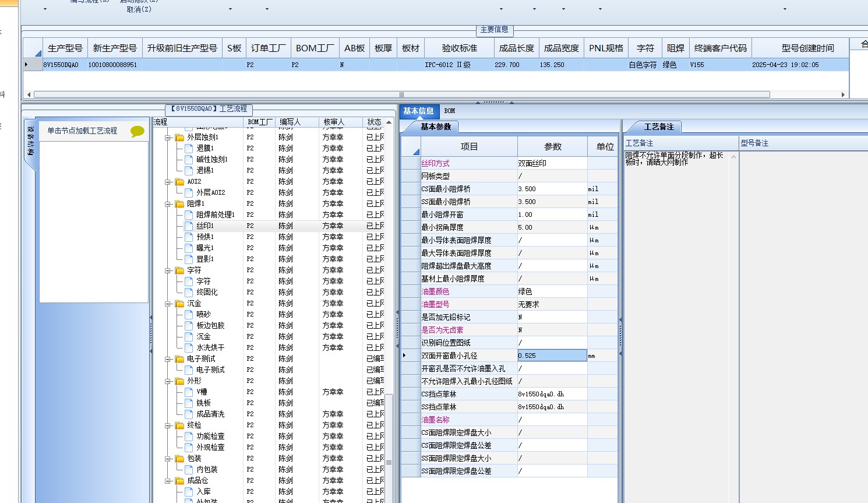Click the document icon of 碱性蚀刻1 step
The image size is (868, 503).
(x=189, y=159)
